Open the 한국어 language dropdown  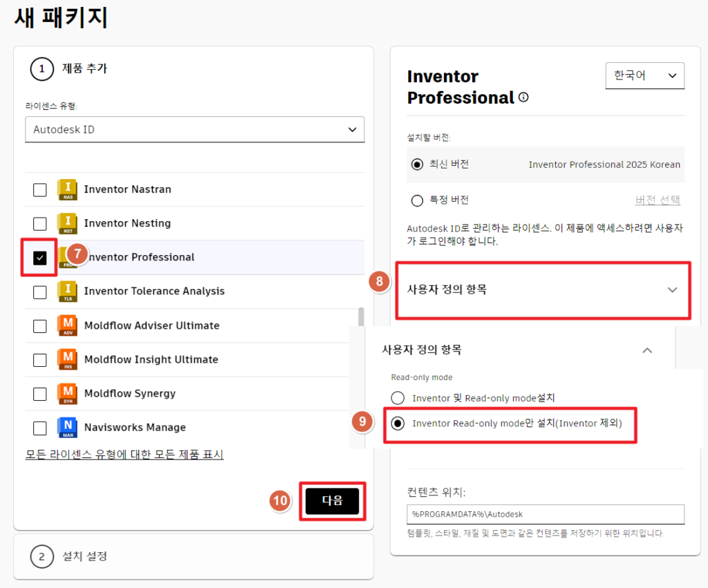(x=645, y=75)
